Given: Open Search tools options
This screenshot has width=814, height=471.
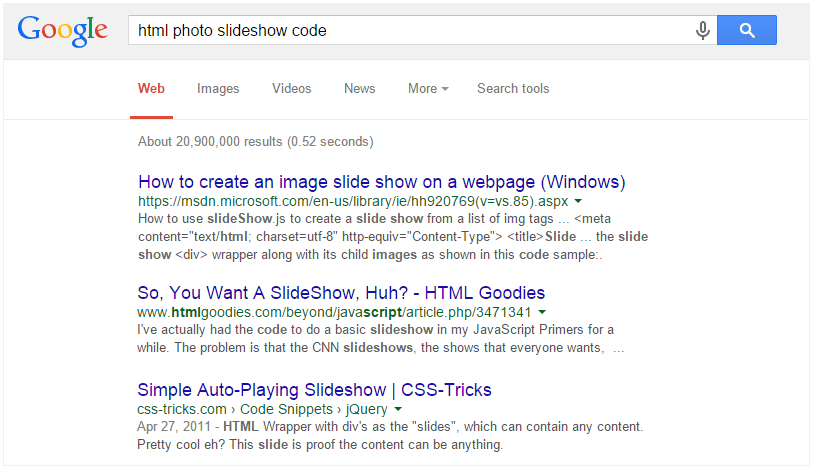Looking at the screenshot, I should coord(513,89).
